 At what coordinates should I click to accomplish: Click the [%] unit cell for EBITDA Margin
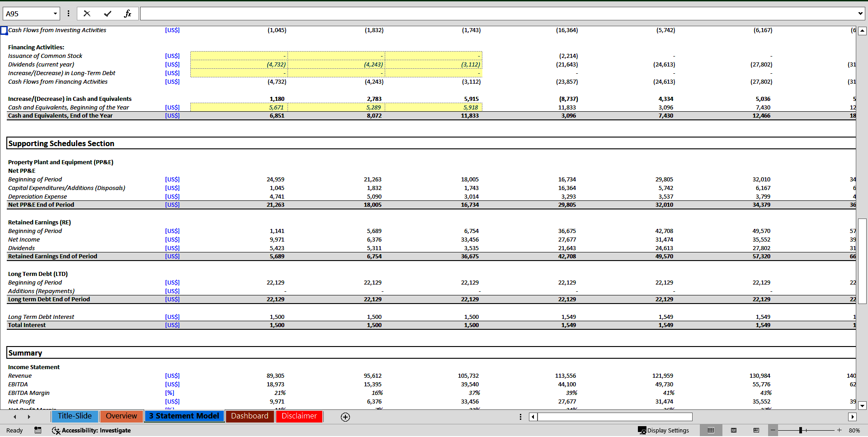pos(170,393)
